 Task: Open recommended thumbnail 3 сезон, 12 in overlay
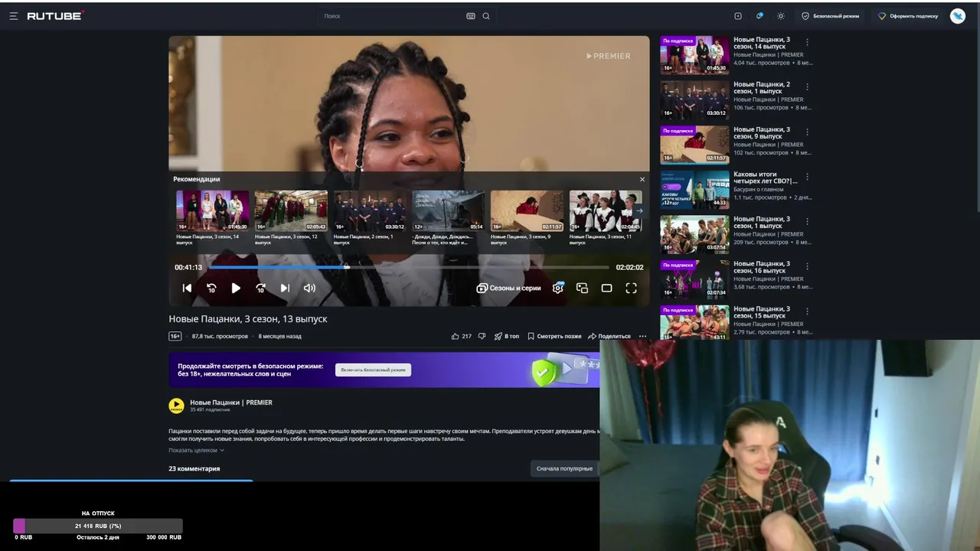tap(291, 210)
